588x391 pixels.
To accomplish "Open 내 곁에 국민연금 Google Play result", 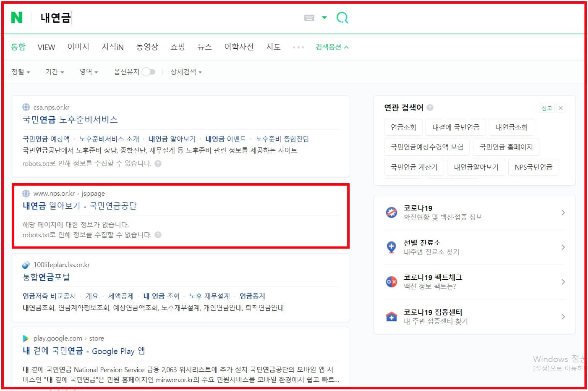I will (x=84, y=351).
